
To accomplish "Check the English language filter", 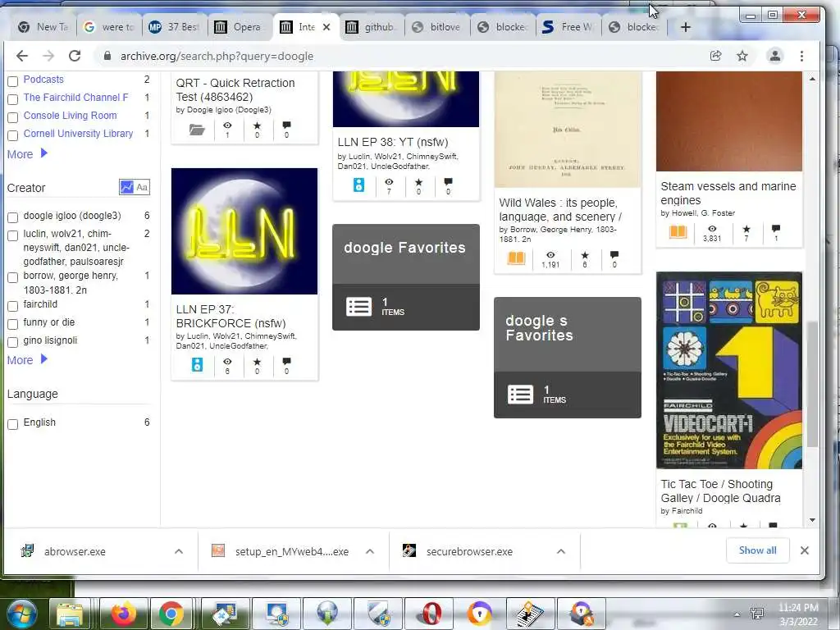I will pos(13,424).
